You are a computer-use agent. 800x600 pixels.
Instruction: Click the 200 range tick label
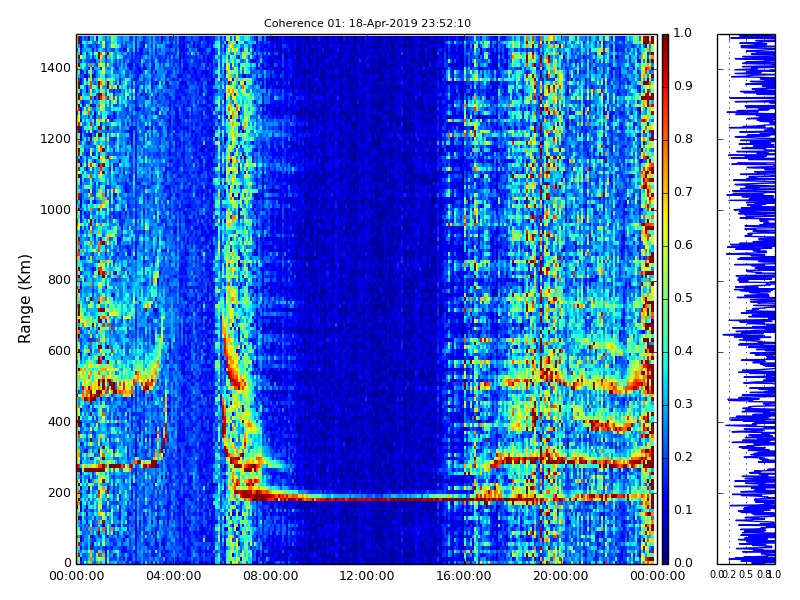[x=59, y=493]
